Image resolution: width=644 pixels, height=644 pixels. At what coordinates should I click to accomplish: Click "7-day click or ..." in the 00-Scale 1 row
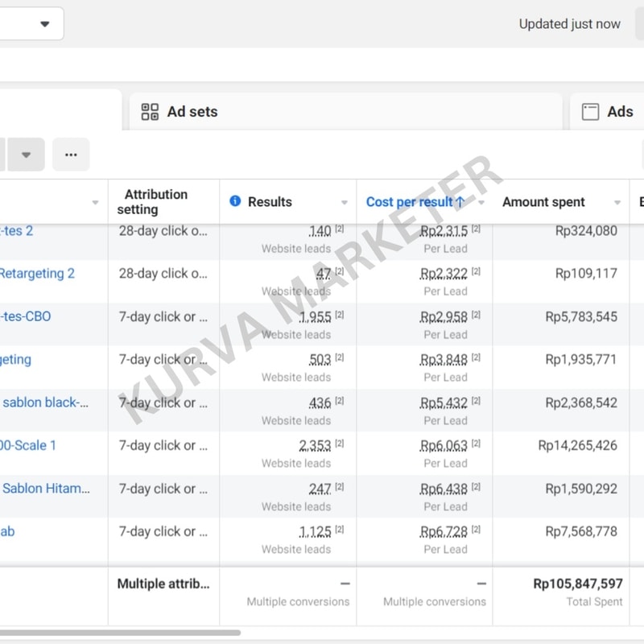pos(163,445)
